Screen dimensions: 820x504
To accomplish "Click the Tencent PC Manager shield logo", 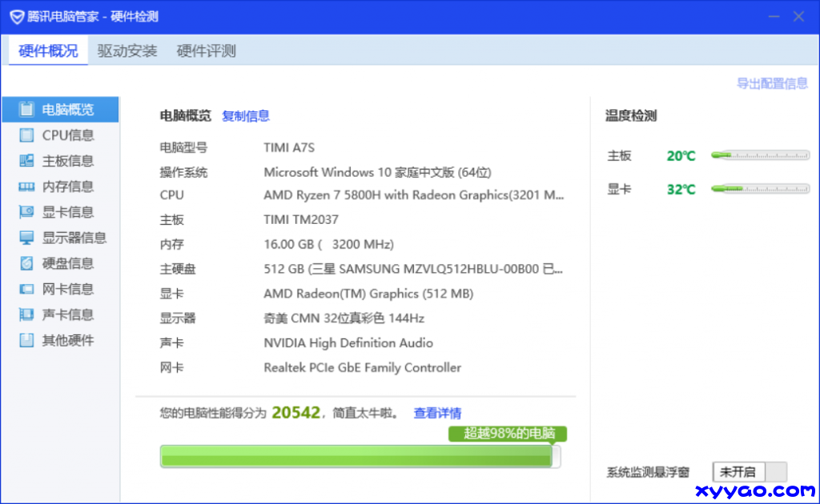I will click(x=16, y=17).
